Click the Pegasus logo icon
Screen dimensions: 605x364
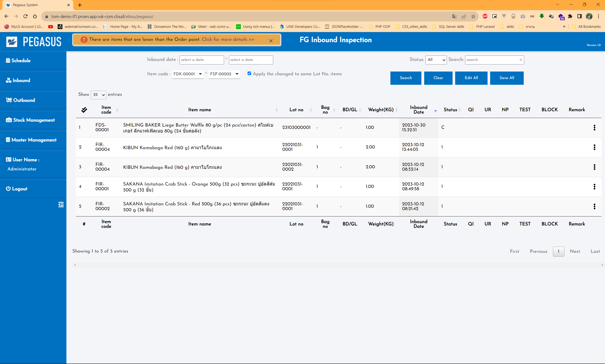[x=12, y=42]
